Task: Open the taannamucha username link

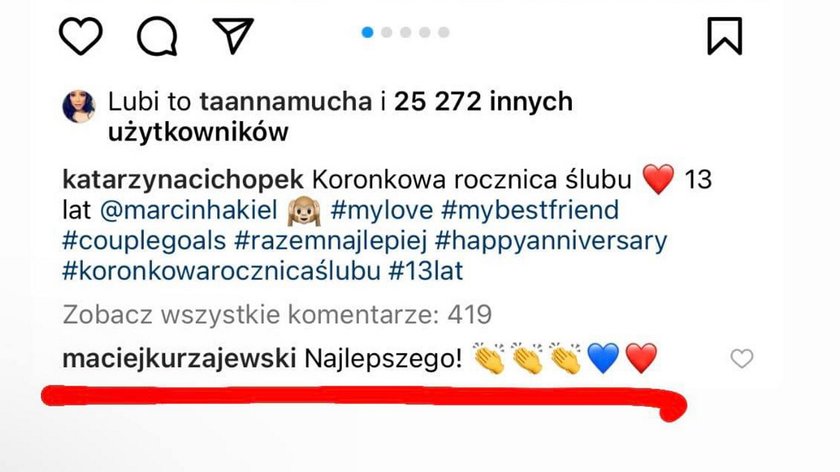Action: 286,102
